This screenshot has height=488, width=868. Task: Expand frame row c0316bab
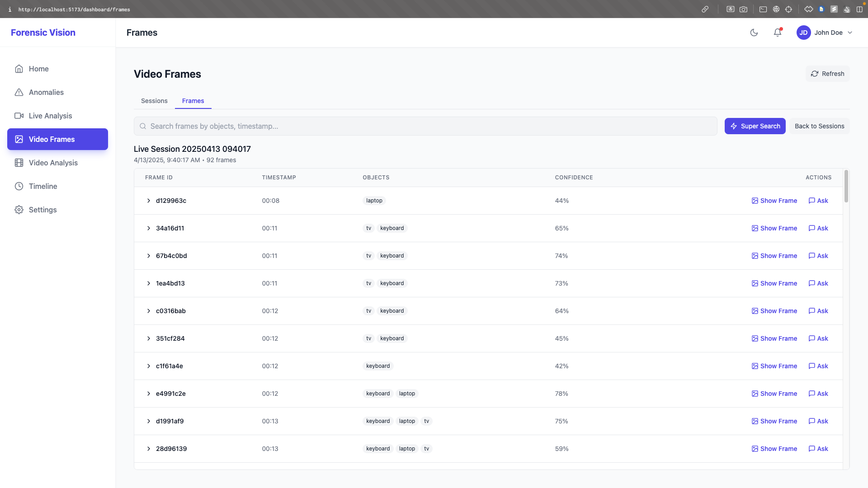[x=148, y=311]
